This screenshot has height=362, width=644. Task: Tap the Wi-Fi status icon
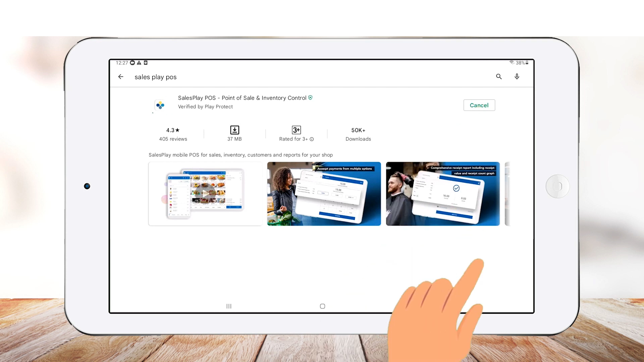pyautogui.click(x=512, y=63)
